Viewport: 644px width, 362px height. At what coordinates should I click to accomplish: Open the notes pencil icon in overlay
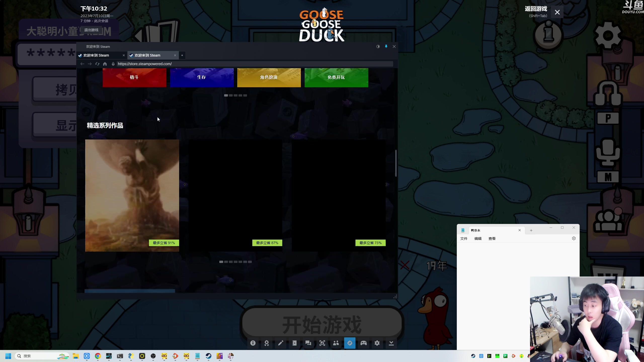(x=280, y=343)
